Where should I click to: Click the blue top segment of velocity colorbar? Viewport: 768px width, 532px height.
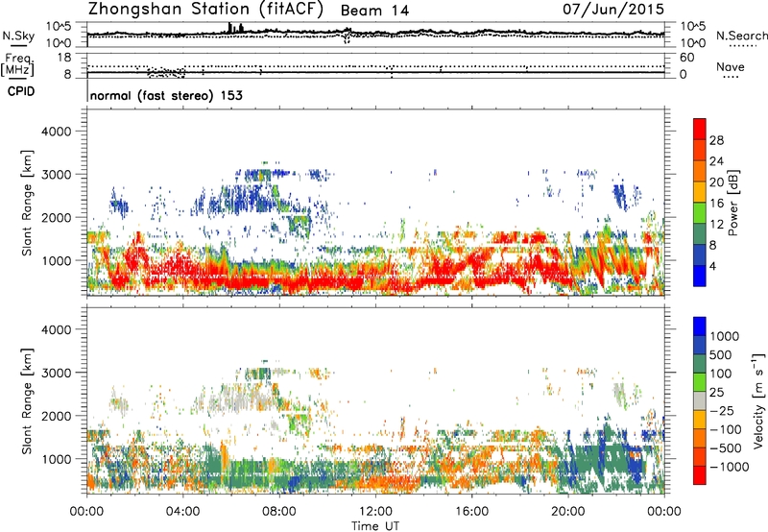(700, 326)
